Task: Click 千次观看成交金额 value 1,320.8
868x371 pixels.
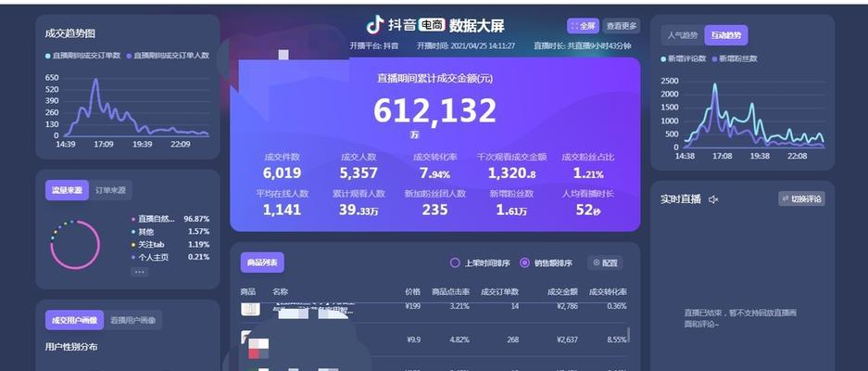Action: (511, 173)
